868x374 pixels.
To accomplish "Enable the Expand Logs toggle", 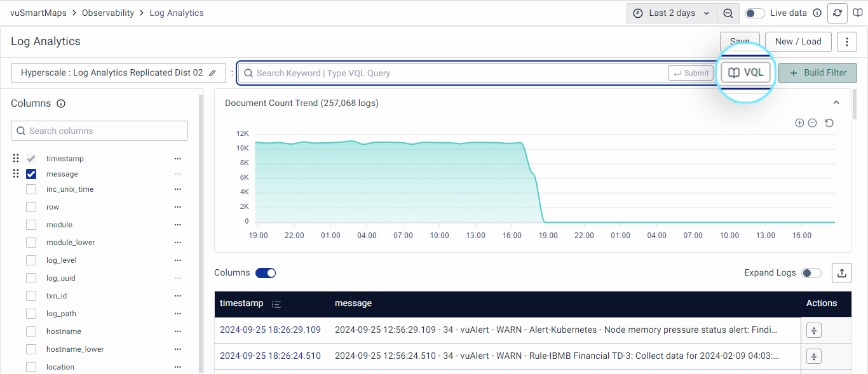I will click(811, 273).
